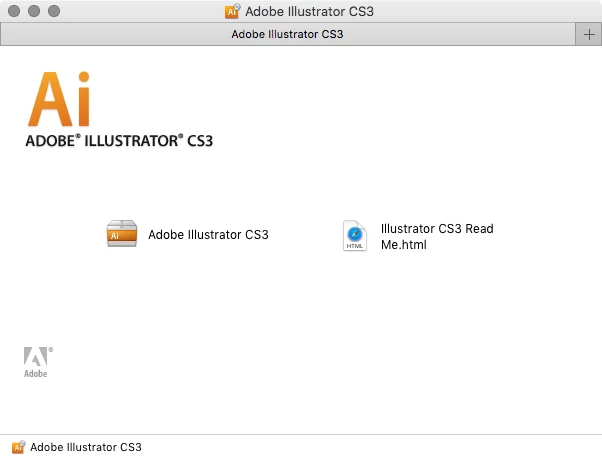Click 'Adobe Illustrator CS3' in the path bar
Screen dimensions: 602x458
click(86, 447)
